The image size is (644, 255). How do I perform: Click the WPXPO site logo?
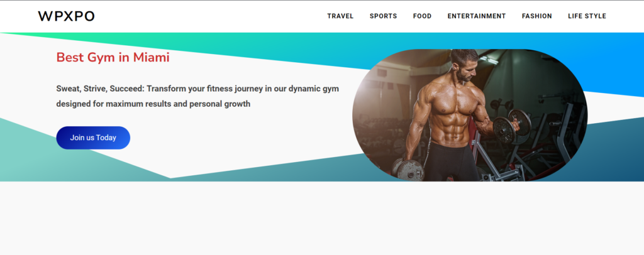pos(66,16)
